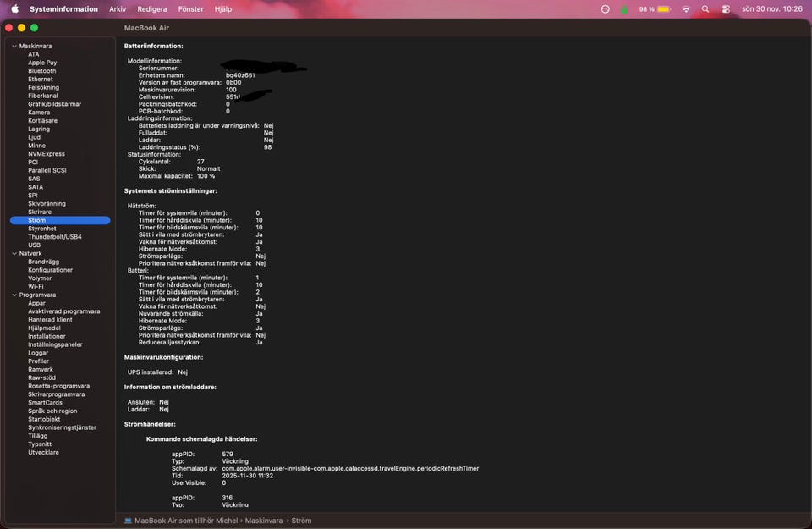This screenshot has height=529, width=812.
Task: Click Maskinvara in the bottom path bar
Action: 264,521
